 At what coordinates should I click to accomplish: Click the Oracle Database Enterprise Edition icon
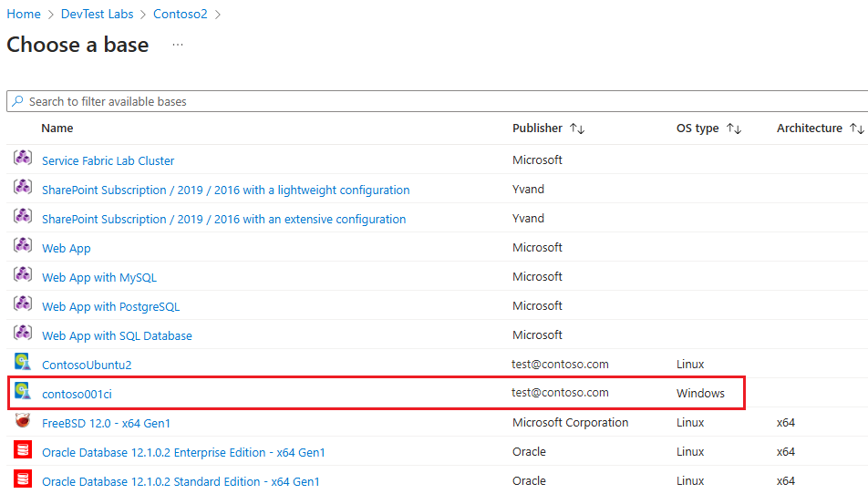point(23,450)
